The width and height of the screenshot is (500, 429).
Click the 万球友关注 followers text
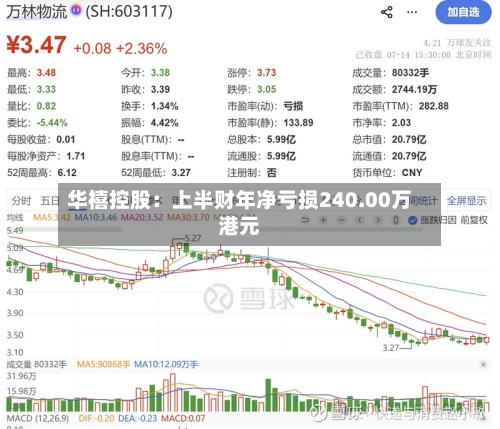click(469, 43)
